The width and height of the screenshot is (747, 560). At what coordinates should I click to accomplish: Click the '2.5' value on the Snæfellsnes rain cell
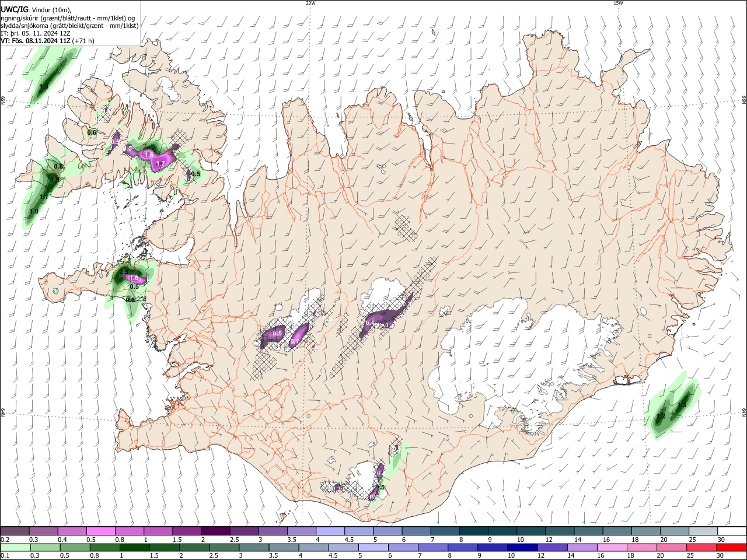(x=124, y=272)
